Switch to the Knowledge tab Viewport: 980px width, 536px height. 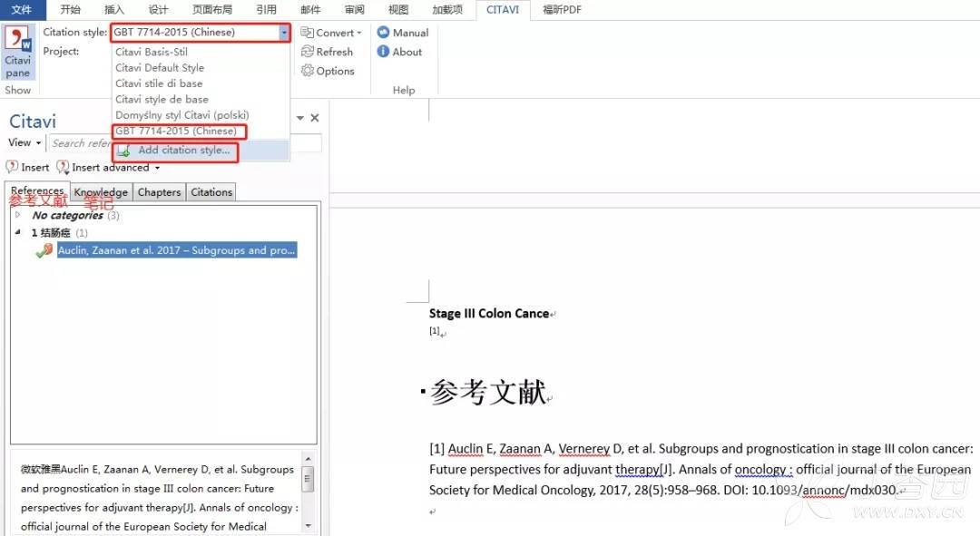pos(101,192)
